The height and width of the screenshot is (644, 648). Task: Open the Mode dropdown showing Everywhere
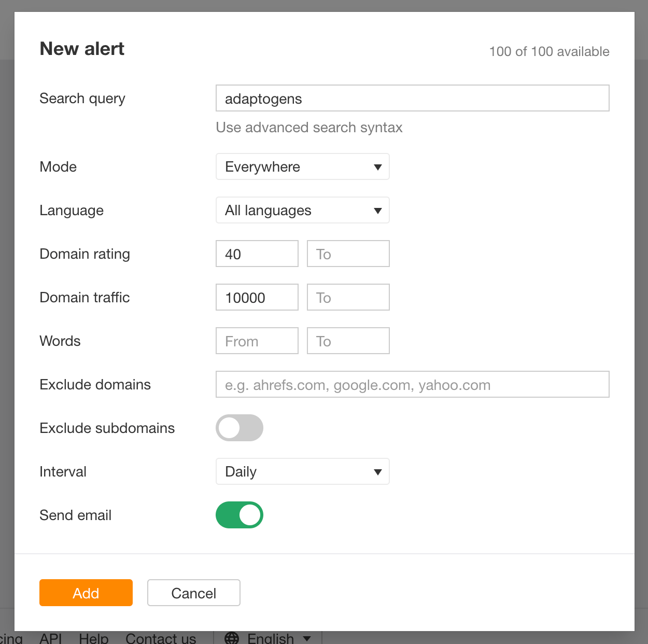click(303, 166)
